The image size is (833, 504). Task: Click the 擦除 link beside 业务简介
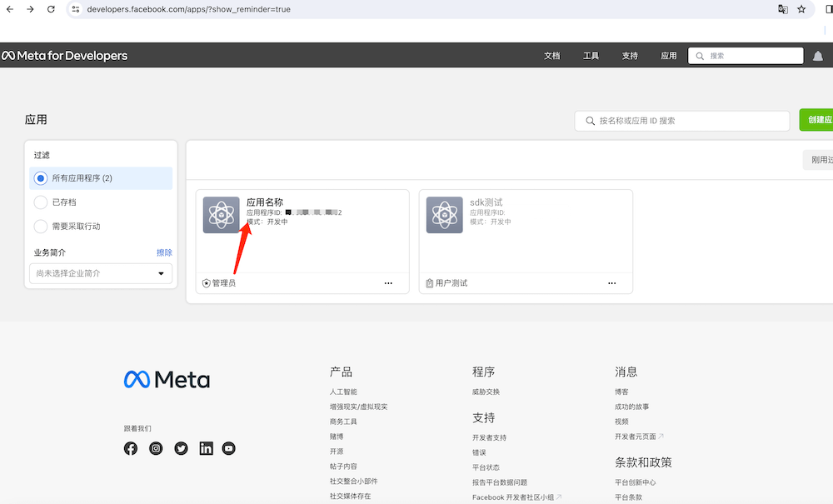[164, 252]
